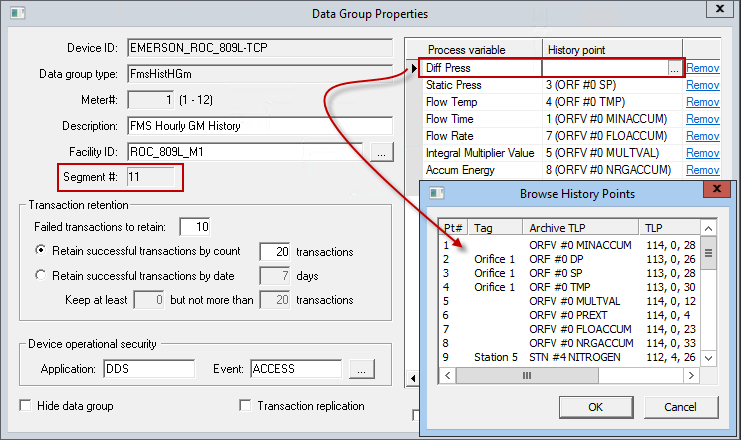Select history point 6 ORFV #0 PREXT
The width and height of the screenshot is (741, 440).
pos(569,315)
